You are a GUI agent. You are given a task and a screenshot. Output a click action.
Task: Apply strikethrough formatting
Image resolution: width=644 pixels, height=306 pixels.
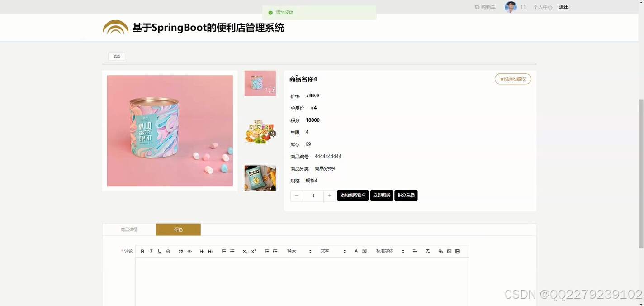(x=168, y=251)
